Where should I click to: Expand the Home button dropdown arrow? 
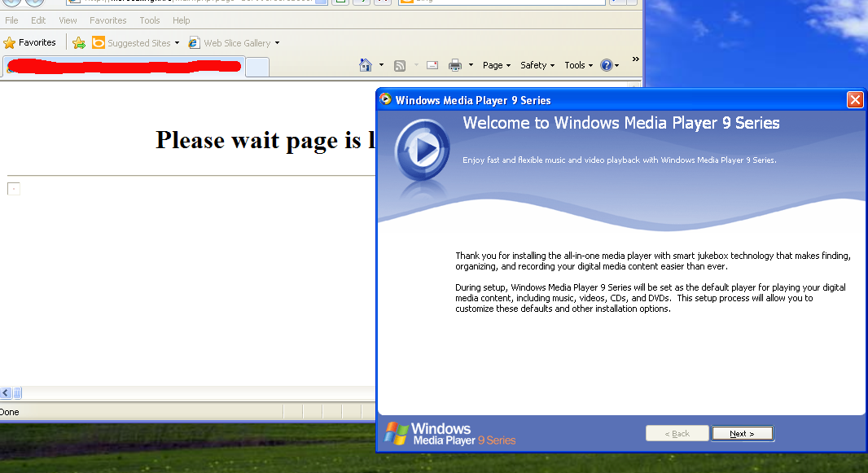pos(381,65)
